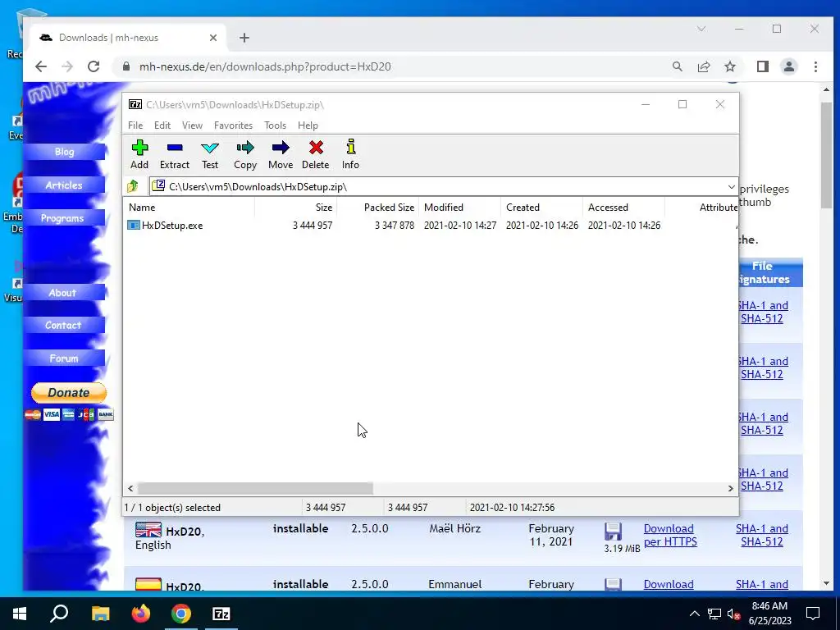Click Download per HTTPS for English HxD20
840x630 pixels.
(x=670, y=535)
